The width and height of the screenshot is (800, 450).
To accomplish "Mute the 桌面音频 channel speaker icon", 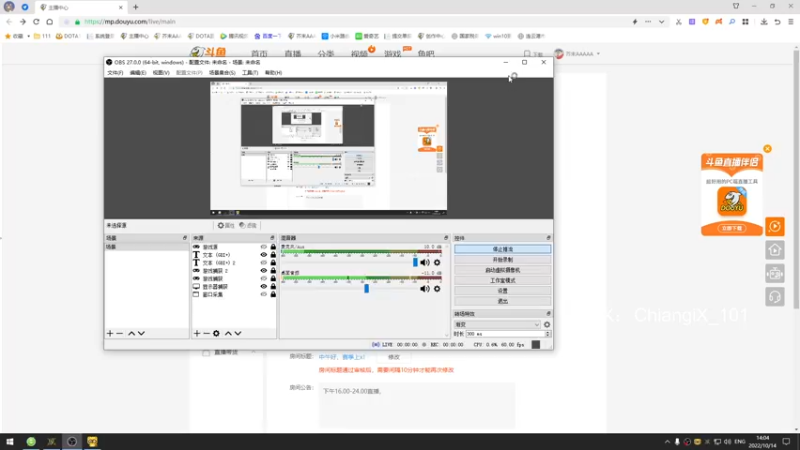I will [424, 289].
